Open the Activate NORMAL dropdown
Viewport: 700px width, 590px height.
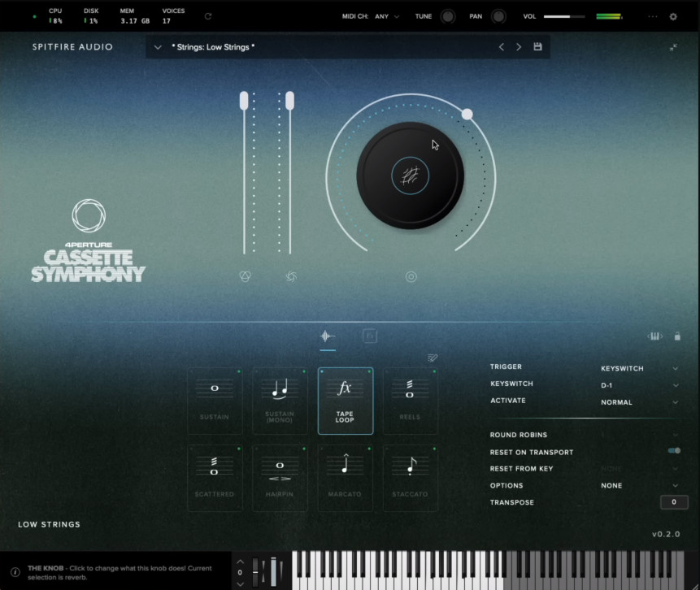pos(639,402)
